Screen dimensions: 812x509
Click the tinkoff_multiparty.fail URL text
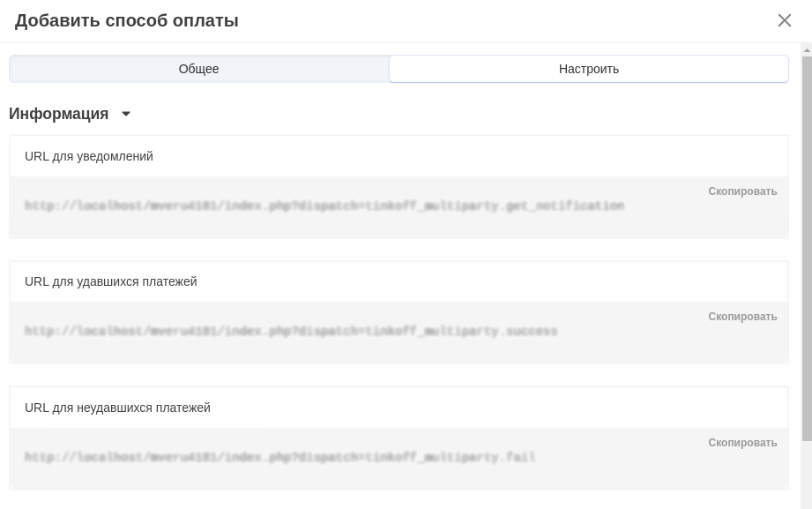(x=280, y=457)
